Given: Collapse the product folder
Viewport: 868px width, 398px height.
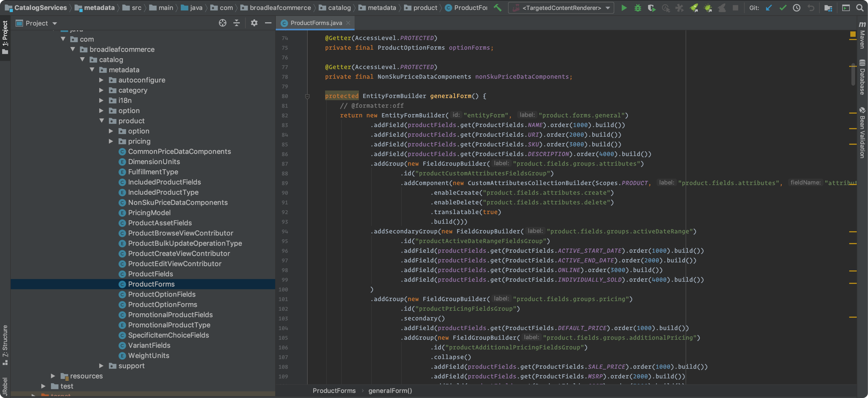Looking at the screenshot, I should [x=102, y=121].
